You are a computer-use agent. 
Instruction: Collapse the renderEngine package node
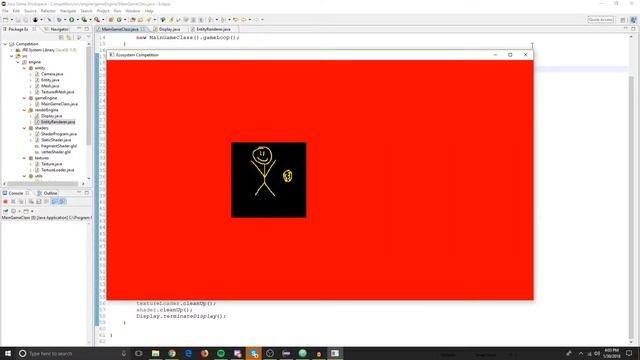(24, 110)
